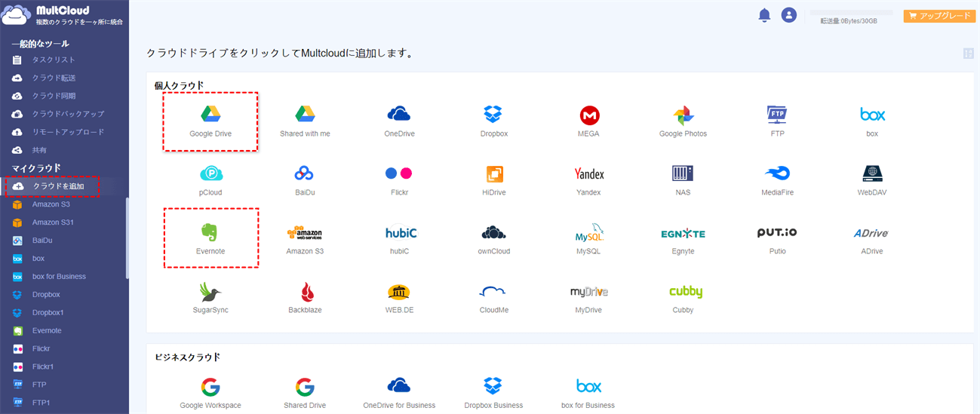Switch cloud list layout view icon

968,54
